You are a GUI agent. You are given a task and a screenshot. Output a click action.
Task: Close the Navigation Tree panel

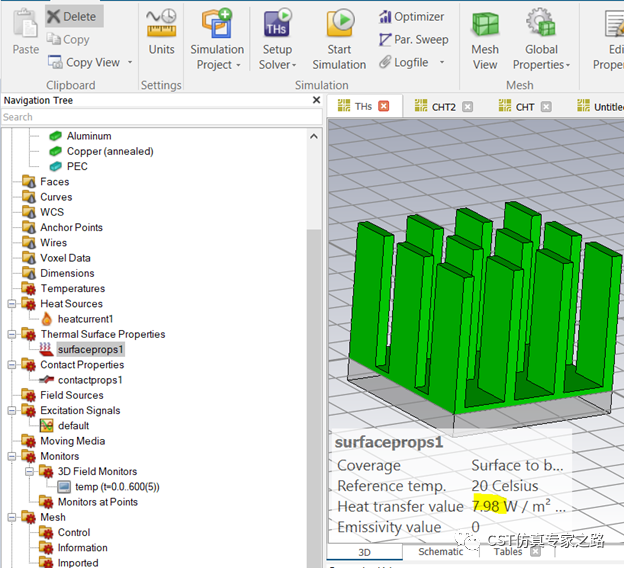(316, 100)
